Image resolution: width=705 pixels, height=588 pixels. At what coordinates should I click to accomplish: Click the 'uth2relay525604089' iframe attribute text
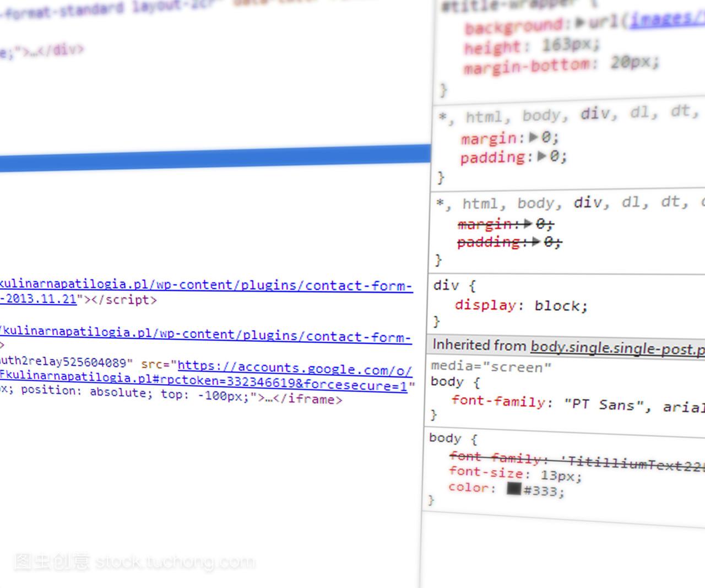click(66, 362)
